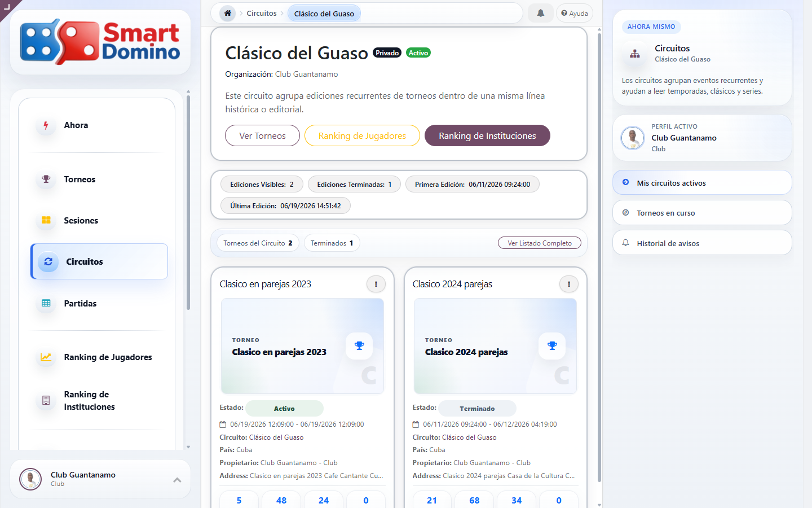The height and width of the screenshot is (508, 812).
Task: Click the sidebar scrollbar down arrow
Action: [x=188, y=447]
